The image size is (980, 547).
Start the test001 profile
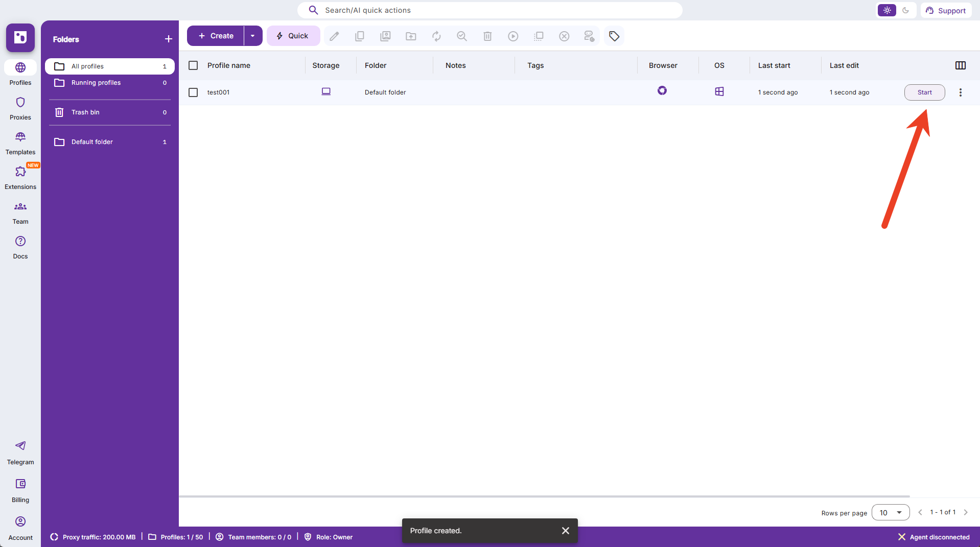pos(924,92)
